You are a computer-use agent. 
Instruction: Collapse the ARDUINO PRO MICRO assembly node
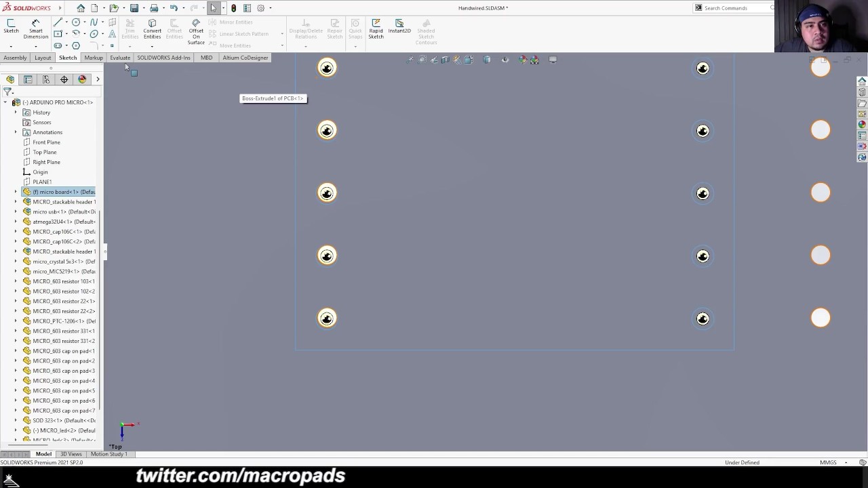pyautogui.click(x=5, y=102)
